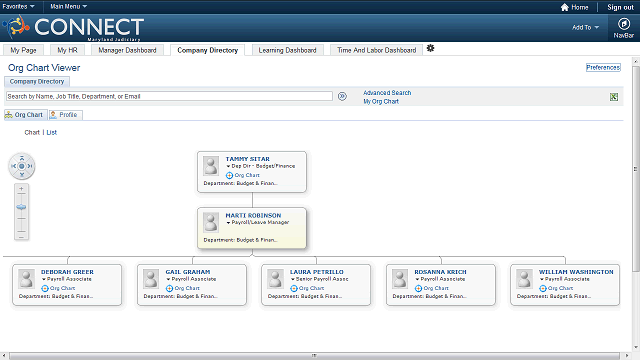Click Marti Robinson's avatar photo
Image resolution: width=640 pixels, height=360 pixels.
point(211,223)
